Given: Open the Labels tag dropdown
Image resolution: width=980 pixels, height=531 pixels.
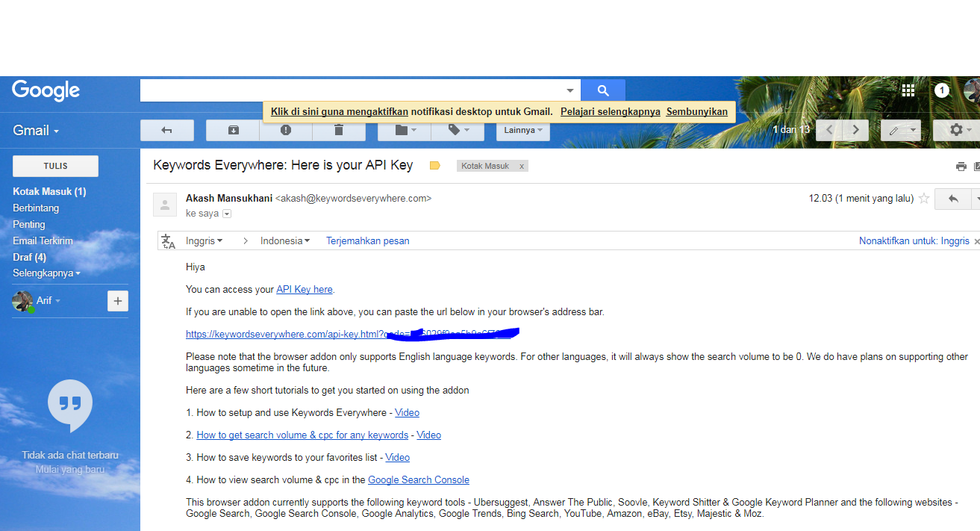Looking at the screenshot, I should [x=458, y=130].
